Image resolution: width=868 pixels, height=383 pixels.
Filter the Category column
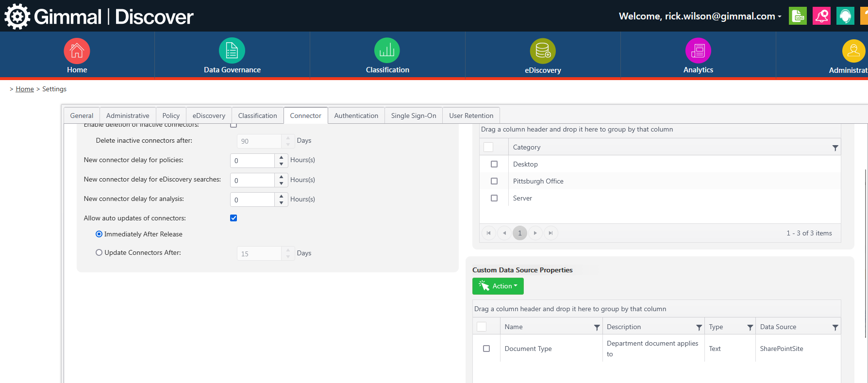tap(835, 148)
